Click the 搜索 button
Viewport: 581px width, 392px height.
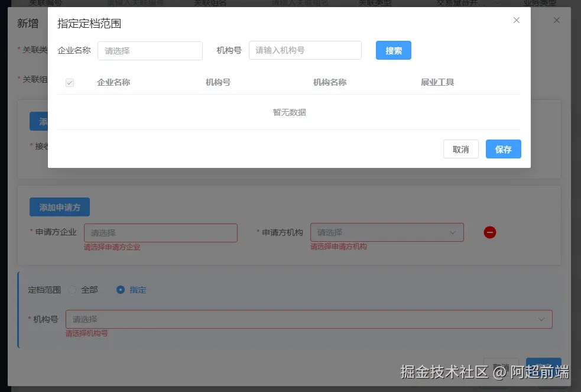pos(394,50)
